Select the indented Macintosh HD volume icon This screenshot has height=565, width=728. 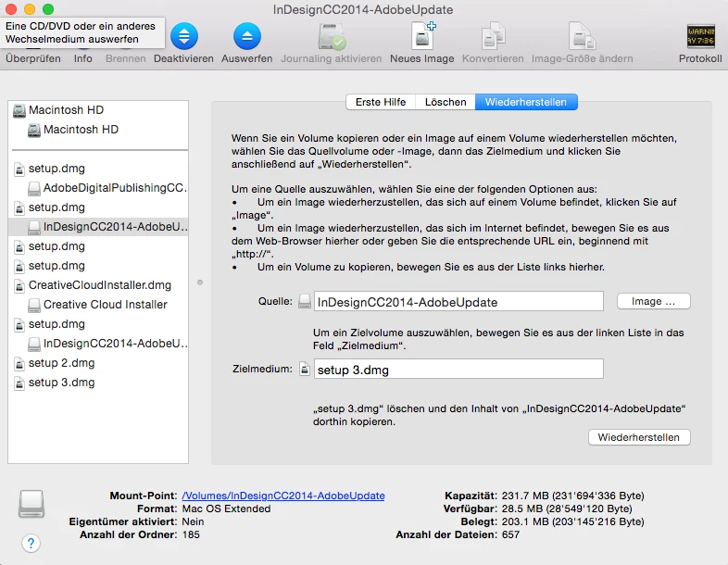(x=34, y=130)
